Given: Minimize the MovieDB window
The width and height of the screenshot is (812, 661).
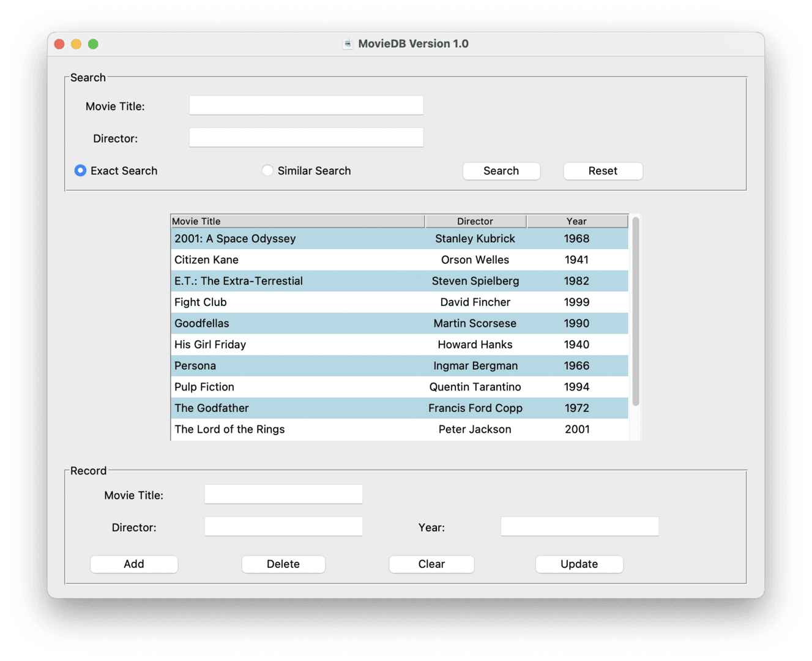Looking at the screenshot, I should pyautogui.click(x=76, y=44).
